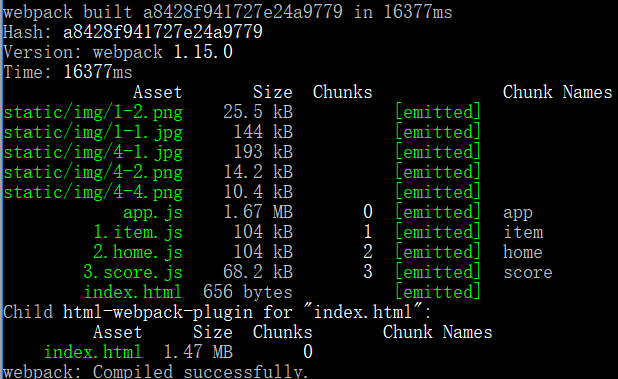Viewport: 618px width, 379px height.
Task: Click the 656 bytes size value
Action: (248, 292)
